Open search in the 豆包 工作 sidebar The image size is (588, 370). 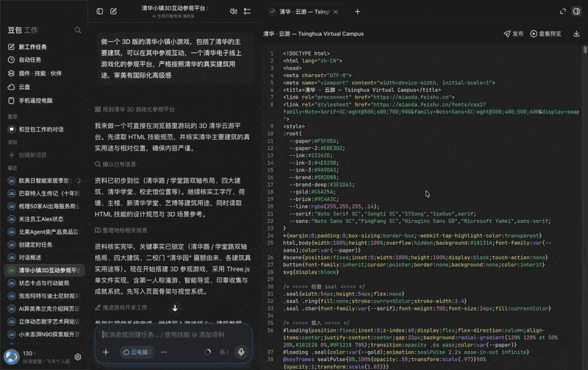78,30
